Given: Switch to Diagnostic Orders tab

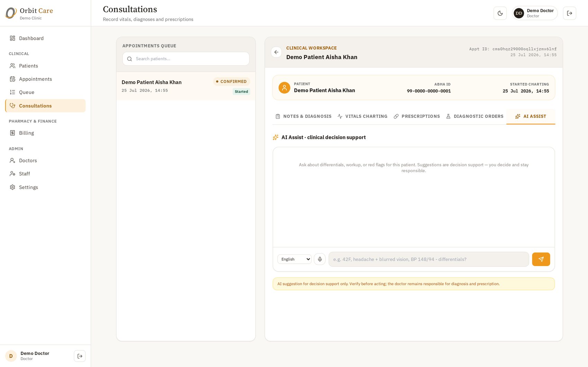Looking at the screenshot, I should [475, 116].
